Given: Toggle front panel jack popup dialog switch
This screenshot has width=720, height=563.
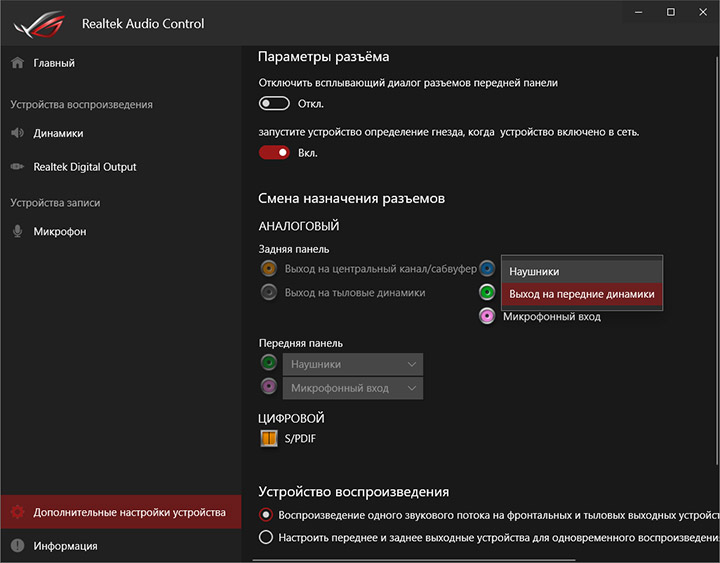Looking at the screenshot, I should click(274, 103).
